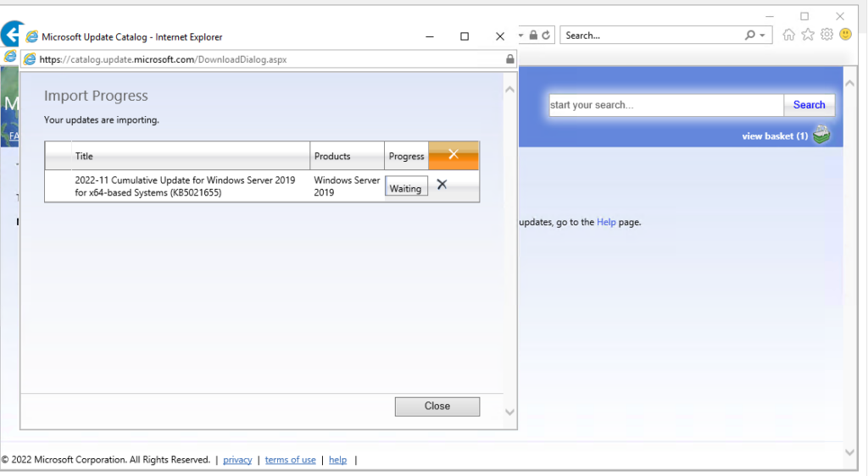Maximize the Microsoft Update Catalog dialog window
The height and width of the screenshot is (476, 868).
pyautogui.click(x=465, y=36)
